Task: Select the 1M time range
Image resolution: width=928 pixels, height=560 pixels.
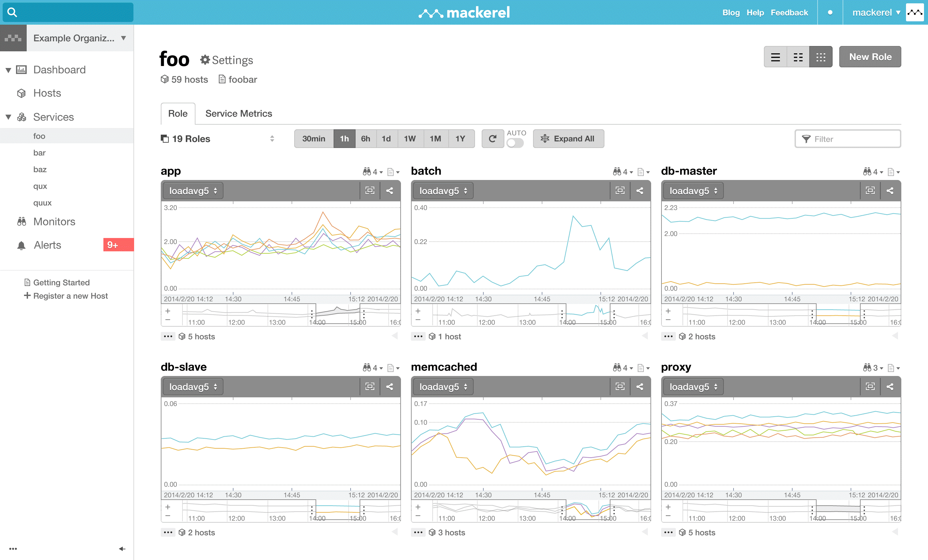Action: click(x=435, y=138)
